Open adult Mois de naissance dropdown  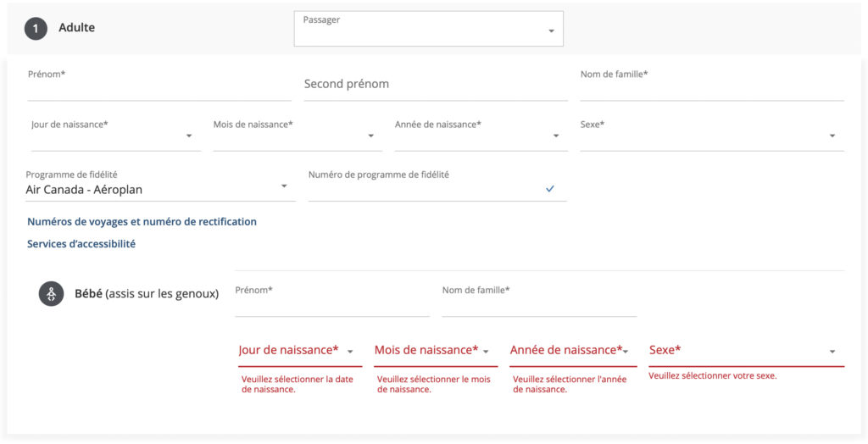coord(297,136)
